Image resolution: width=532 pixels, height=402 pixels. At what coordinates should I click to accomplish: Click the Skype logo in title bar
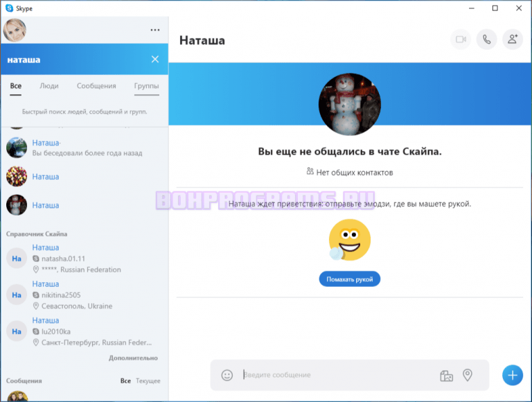tap(10, 8)
